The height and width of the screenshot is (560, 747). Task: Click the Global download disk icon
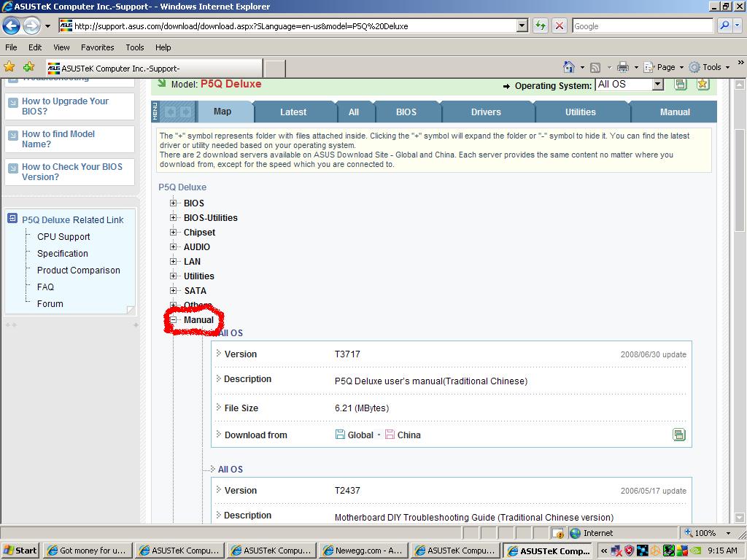coord(340,435)
